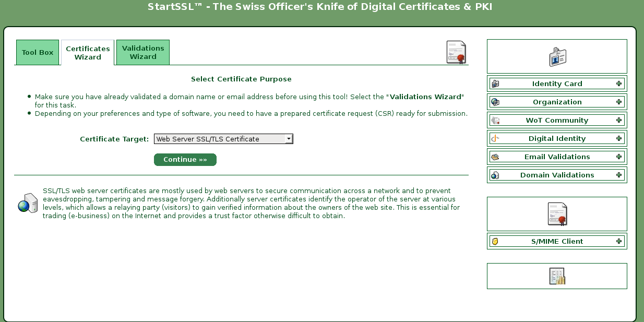This screenshot has height=322, width=644.
Task: Click the Email Validations label
Action: pyautogui.click(x=557, y=157)
